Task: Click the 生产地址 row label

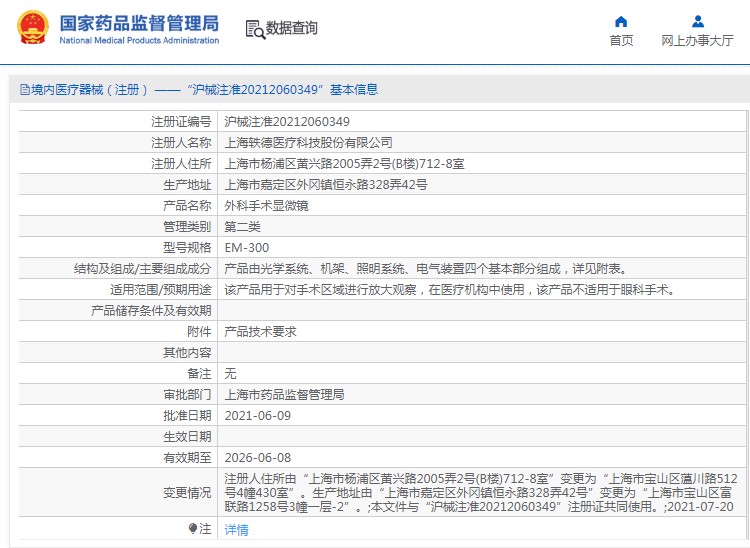Action: 187,185
